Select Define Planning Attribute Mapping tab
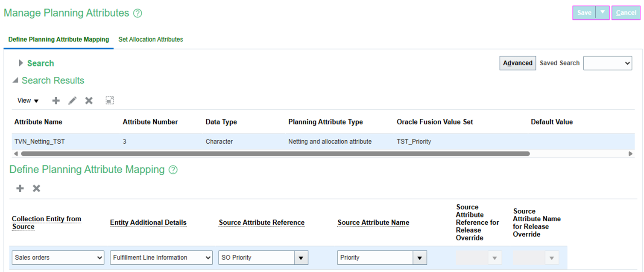Image resolution: width=644 pixels, height=272 pixels. (x=59, y=40)
